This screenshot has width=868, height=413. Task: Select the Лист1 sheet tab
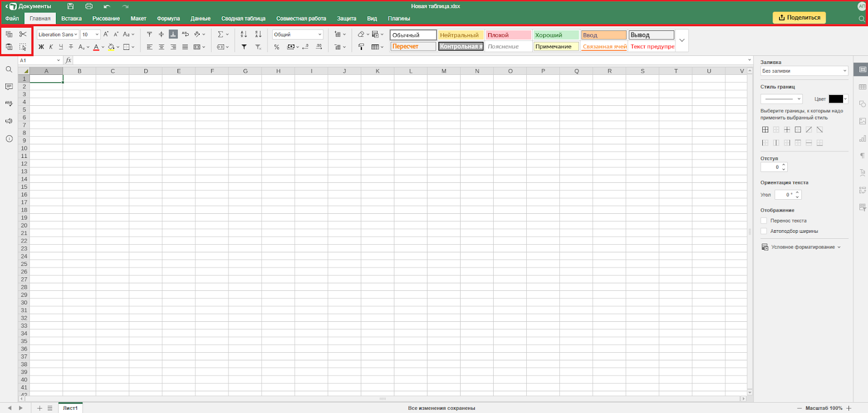(70, 408)
